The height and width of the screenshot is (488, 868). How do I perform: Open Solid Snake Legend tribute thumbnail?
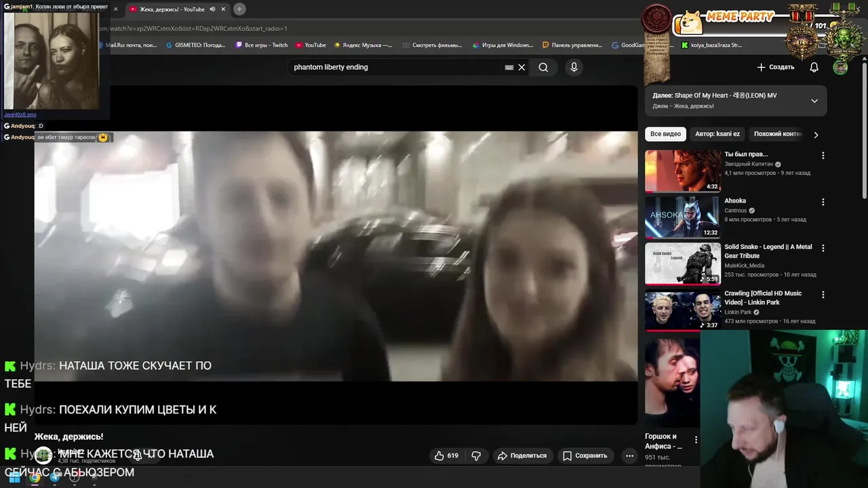682,264
